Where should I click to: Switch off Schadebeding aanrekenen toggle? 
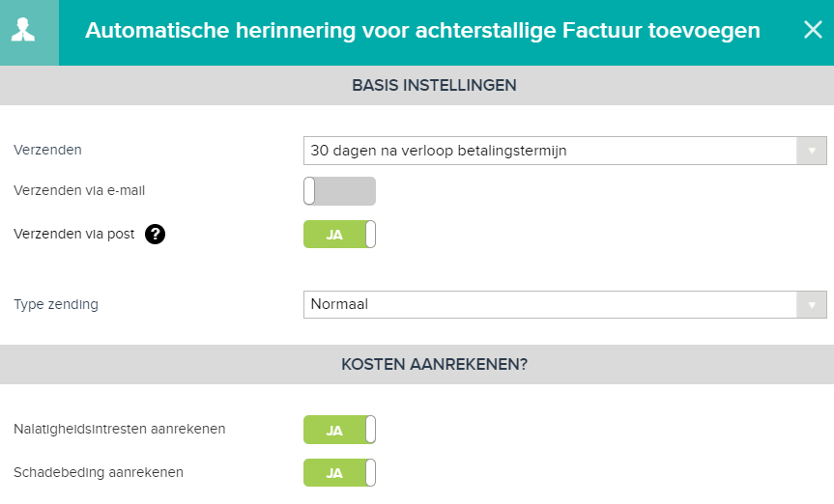click(339, 473)
